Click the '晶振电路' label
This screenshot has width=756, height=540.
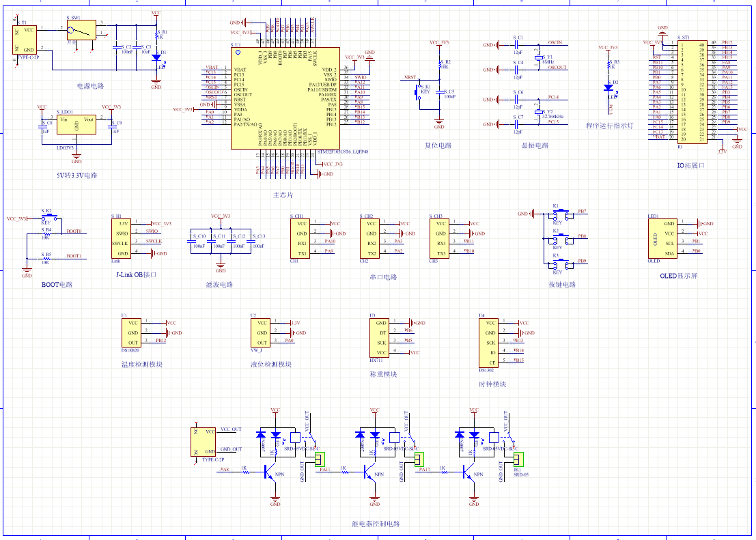click(x=535, y=145)
